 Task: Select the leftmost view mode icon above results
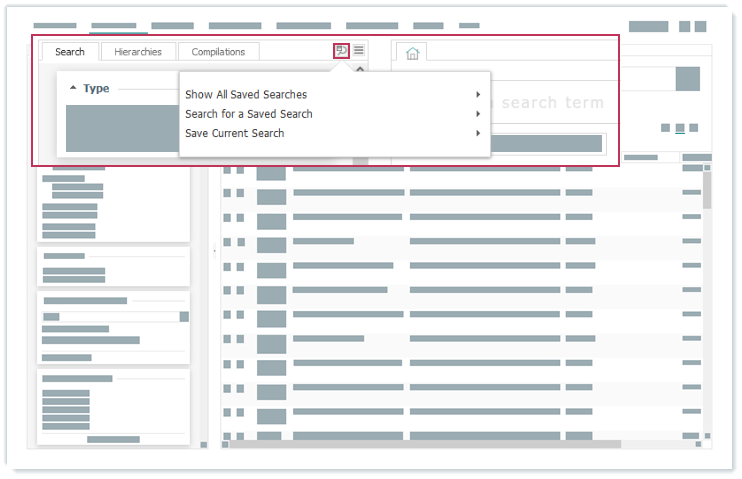[665, 128]
